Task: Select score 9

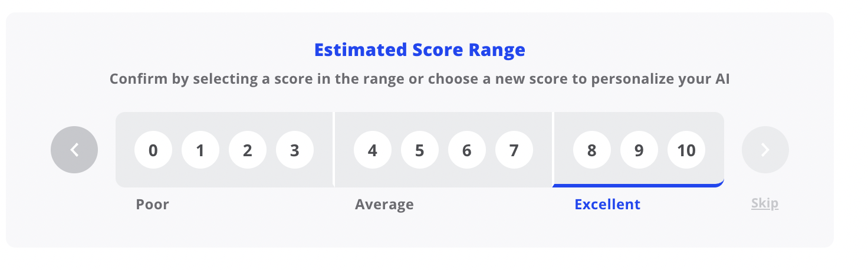Action: click(x=639, y=150)
